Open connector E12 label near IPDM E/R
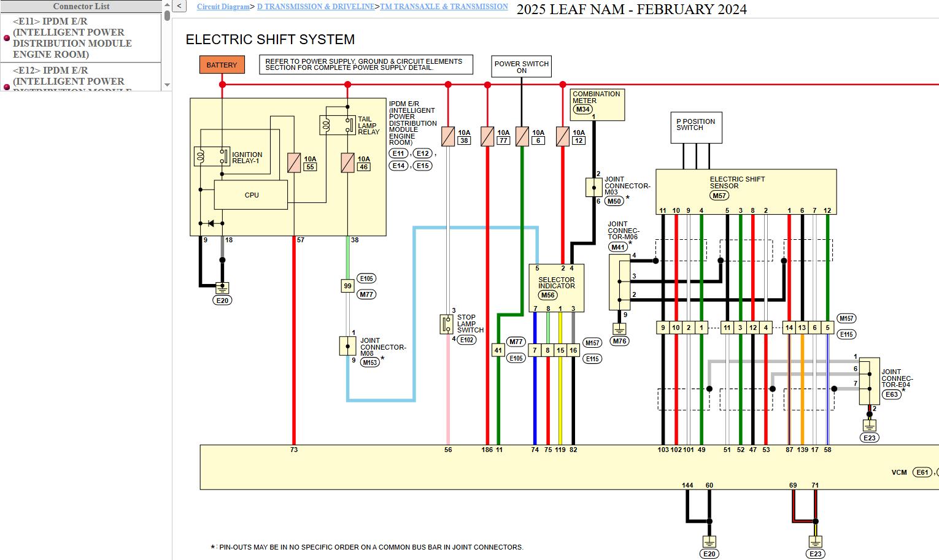The width and height of the screenshot is (939, 560). coord(423,153)
